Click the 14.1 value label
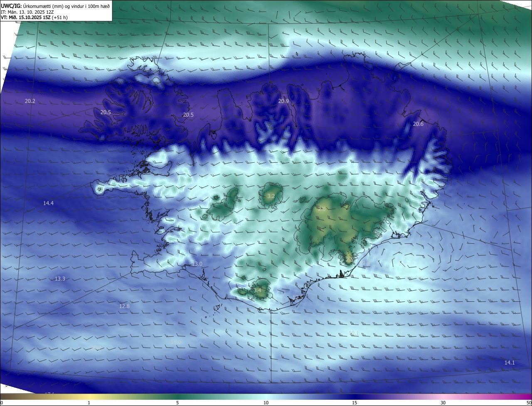 tap(510, 363)
